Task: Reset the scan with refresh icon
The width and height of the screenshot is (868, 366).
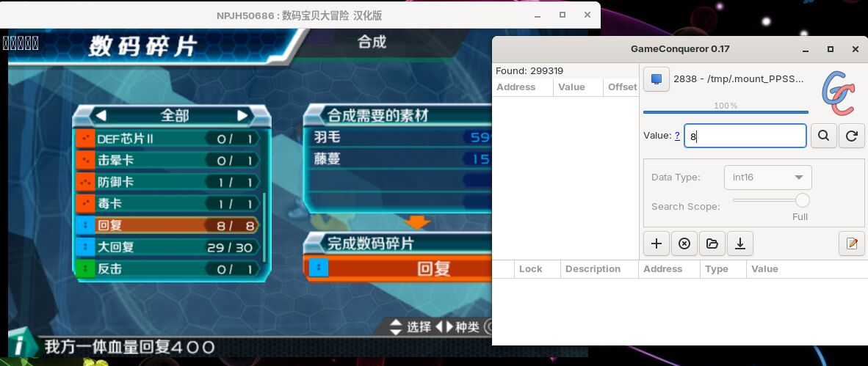Action: pyautogui.click(x=851, y=136)
